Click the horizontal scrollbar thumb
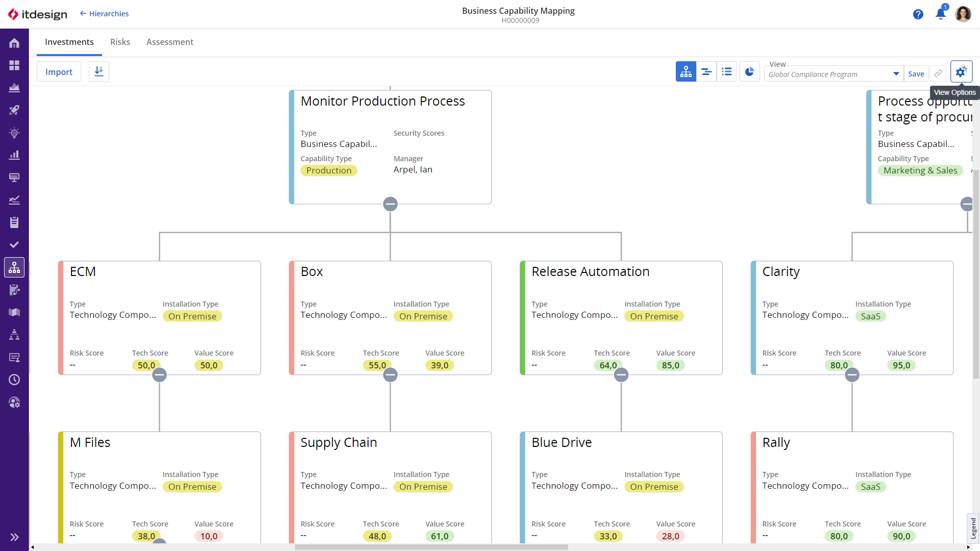 pyautogui.click(x=431, y=547)
